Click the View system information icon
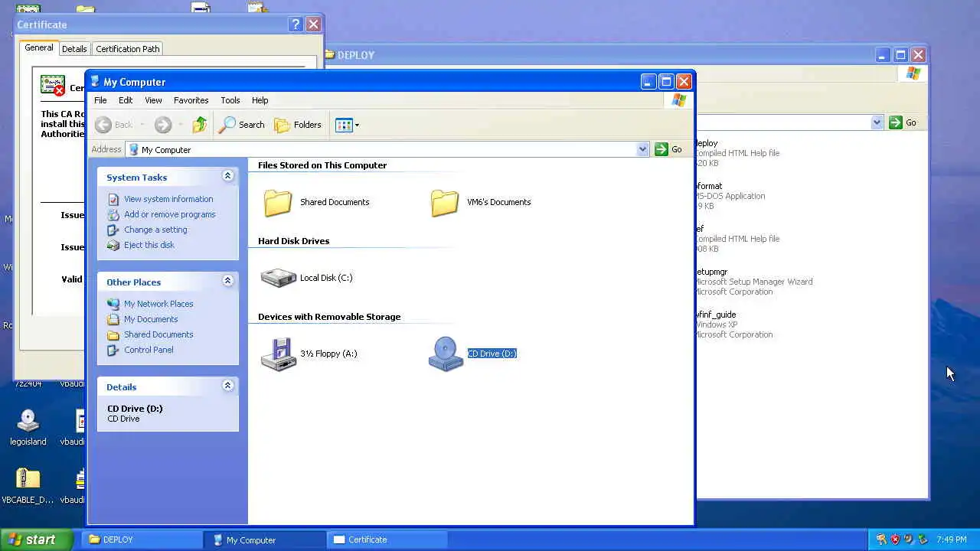Screen dimensions: 980x551 [x=113, y=199]
